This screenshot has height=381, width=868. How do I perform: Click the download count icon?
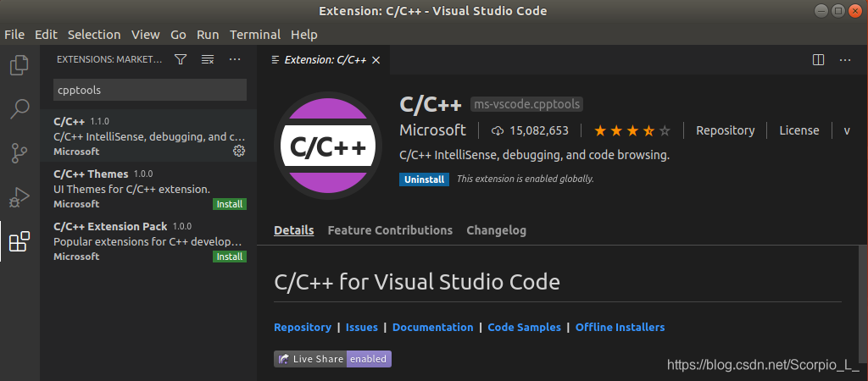pyautogui.click(x=498, y=130)
